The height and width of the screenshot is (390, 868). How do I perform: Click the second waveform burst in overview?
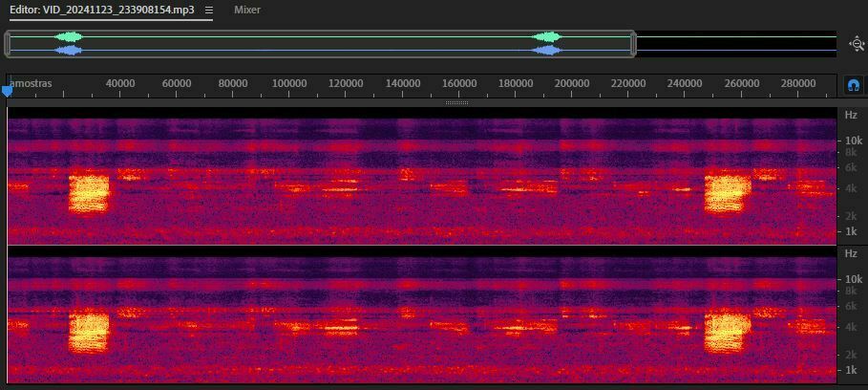pyautogui.click(x=547, y=44)
